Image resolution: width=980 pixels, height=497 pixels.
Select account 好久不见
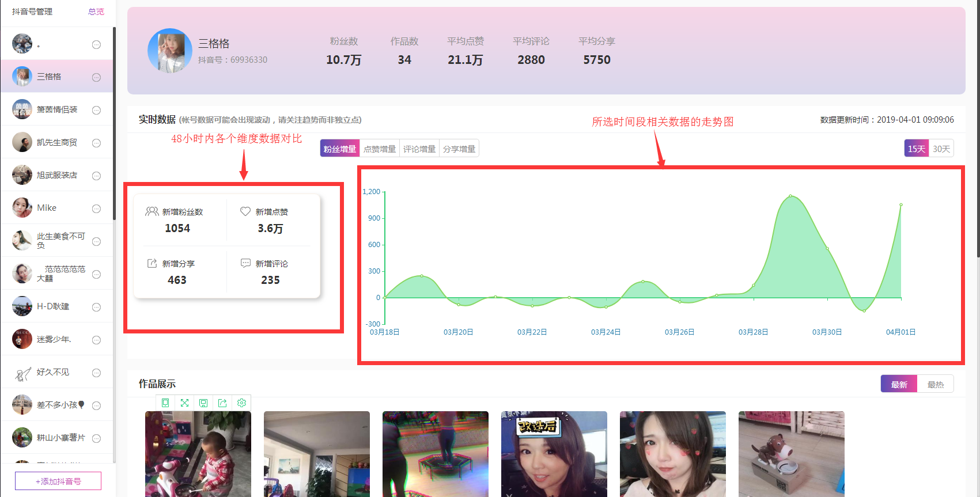pos(56,371)
